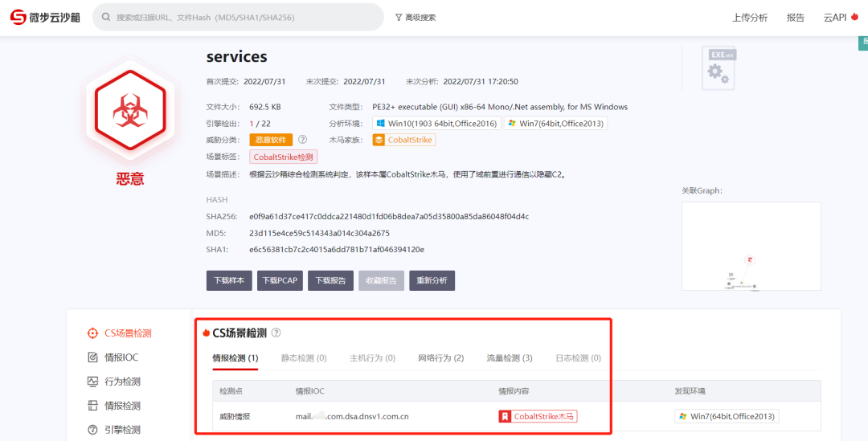Viewport: 868px width, 441px height.
Task: Switch to the 情报检测 (1) tab
Action: 235,358
